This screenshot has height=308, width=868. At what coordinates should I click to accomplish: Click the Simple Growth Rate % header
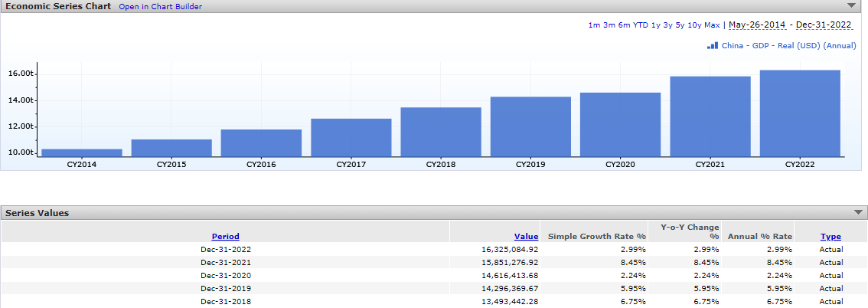coord(597,236)
